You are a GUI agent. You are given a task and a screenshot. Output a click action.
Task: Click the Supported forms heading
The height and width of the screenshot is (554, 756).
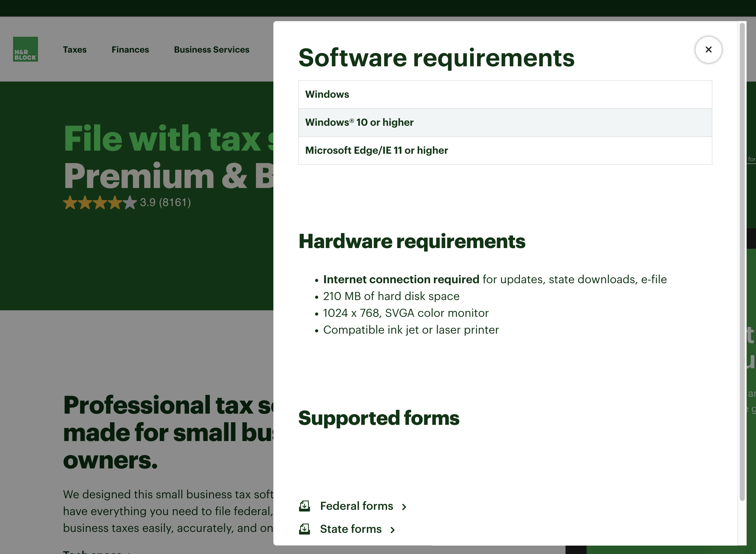coord(378,418)
